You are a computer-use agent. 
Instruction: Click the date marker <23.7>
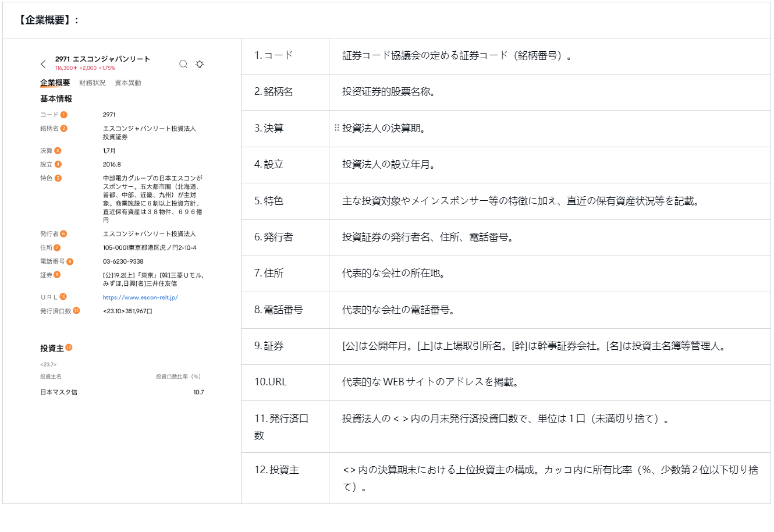48,365
